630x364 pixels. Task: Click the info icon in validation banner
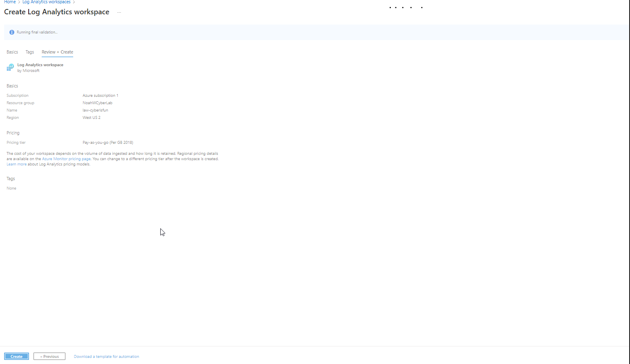(12, 32)
